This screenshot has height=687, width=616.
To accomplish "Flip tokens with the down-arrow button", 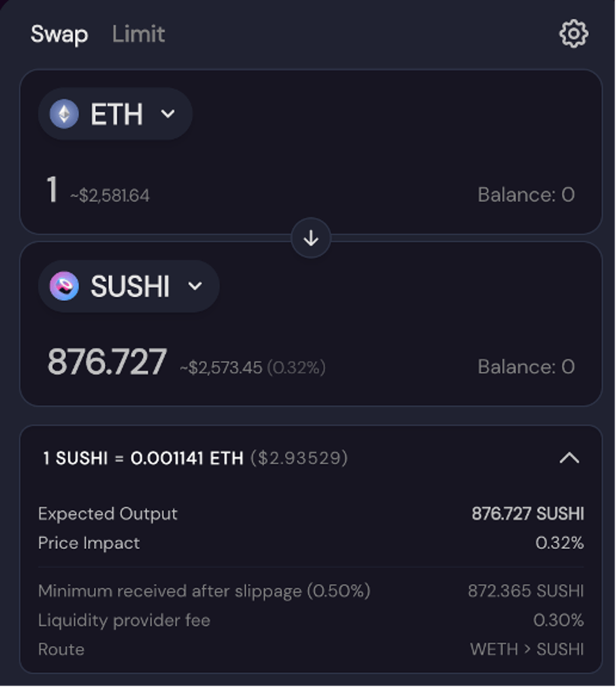I will [311, 238].
